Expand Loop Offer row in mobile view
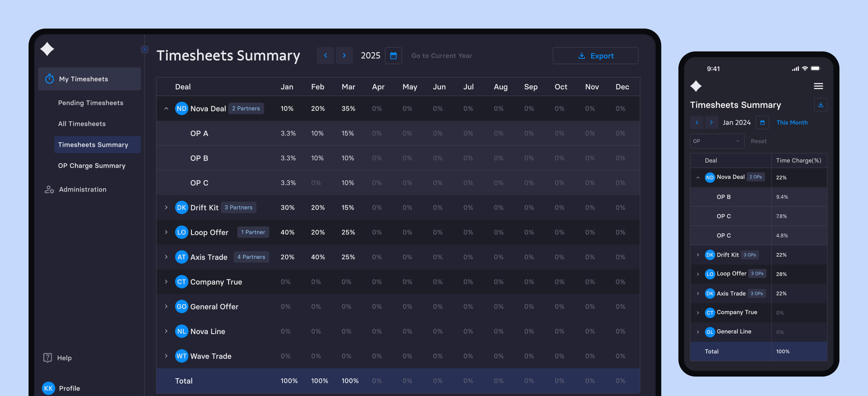The image size is (868, 396). pos(698,274)
